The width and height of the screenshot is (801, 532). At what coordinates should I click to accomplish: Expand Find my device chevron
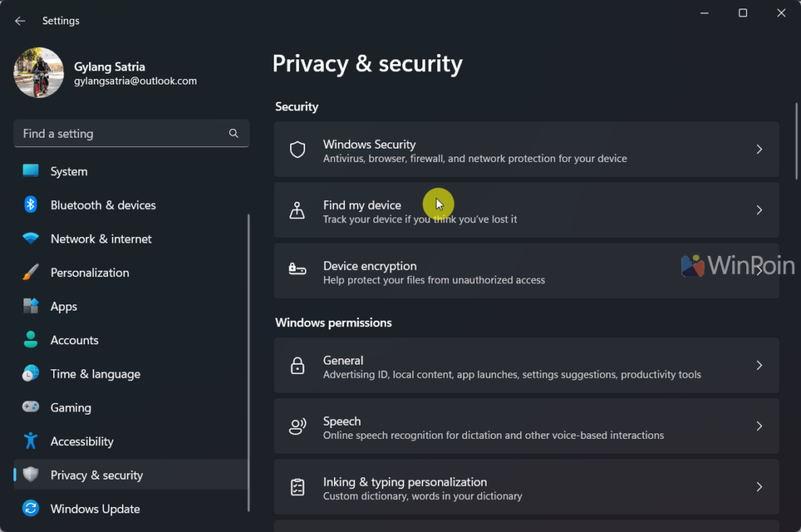(x=759, y=210)
